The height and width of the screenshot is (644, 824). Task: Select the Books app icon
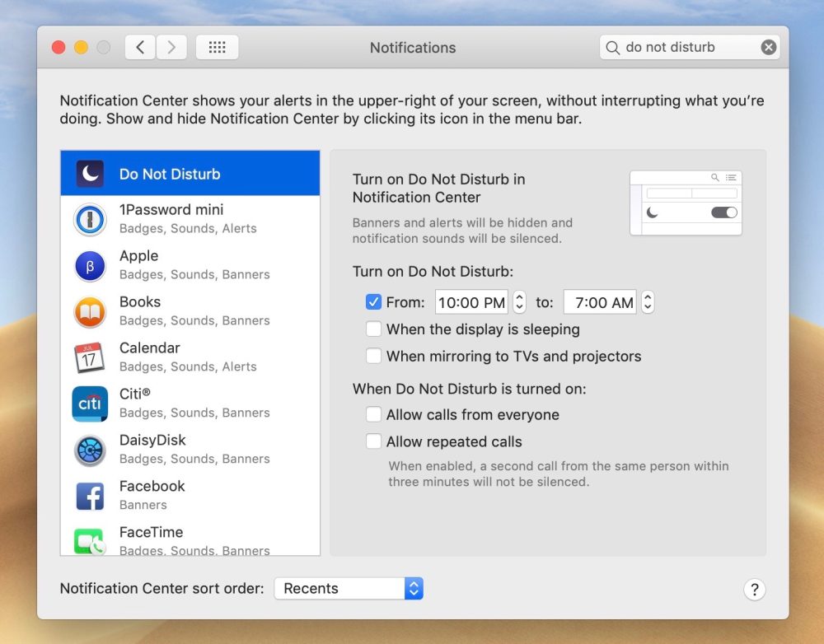(x=89, y=311)
